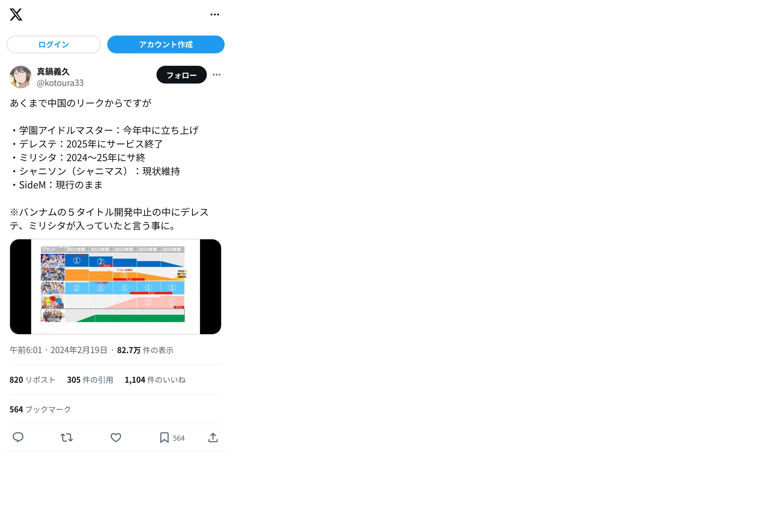This screenshot has width=761, height=532.
Task: Click the X logo icon
Action: pyautogui.click(x=16, y=15)
